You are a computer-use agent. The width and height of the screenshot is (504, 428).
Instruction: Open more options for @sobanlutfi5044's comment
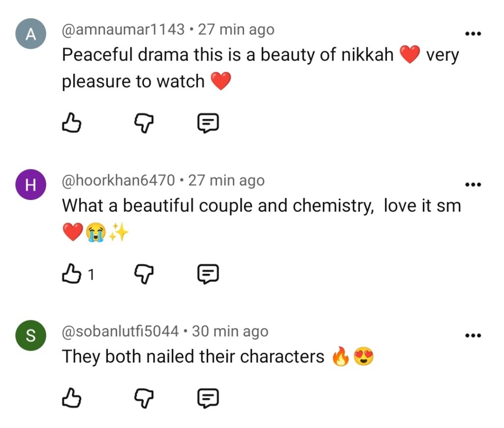473,336
